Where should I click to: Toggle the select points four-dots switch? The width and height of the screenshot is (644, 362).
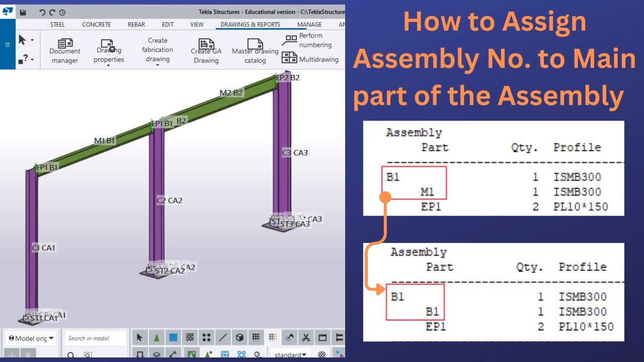click(206, 337)
